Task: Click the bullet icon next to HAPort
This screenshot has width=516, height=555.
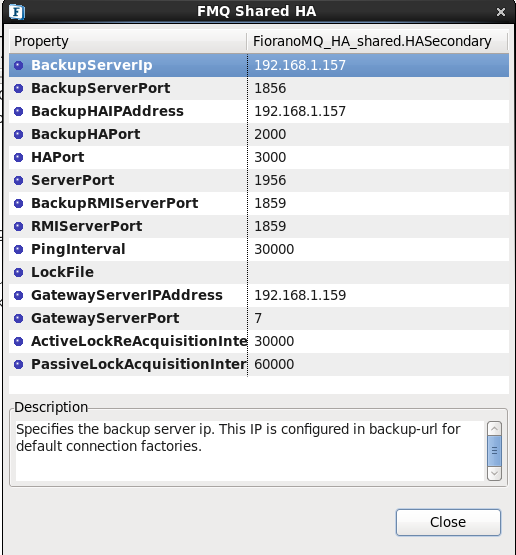Action: (x=18, y=158)
